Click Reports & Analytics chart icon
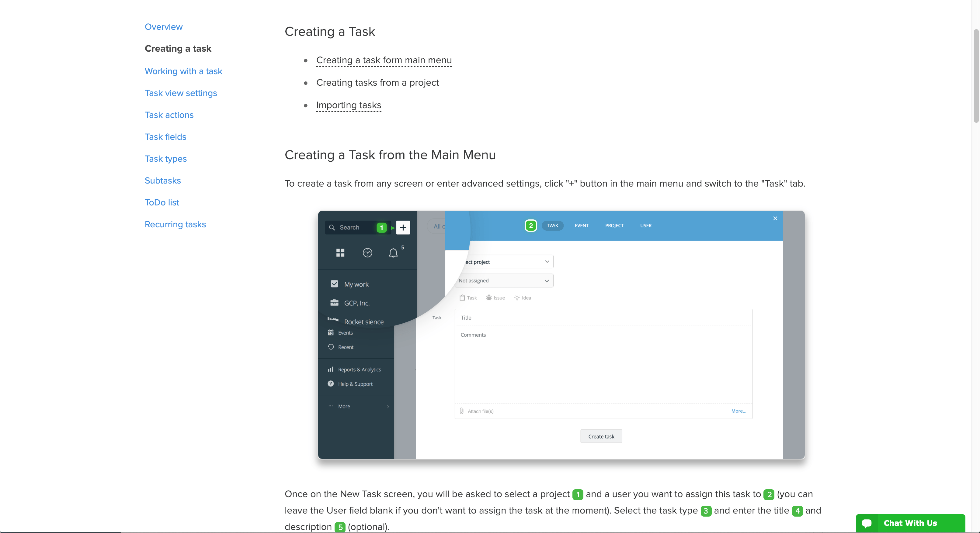This screenshot has width=980, height=533. 331,369
